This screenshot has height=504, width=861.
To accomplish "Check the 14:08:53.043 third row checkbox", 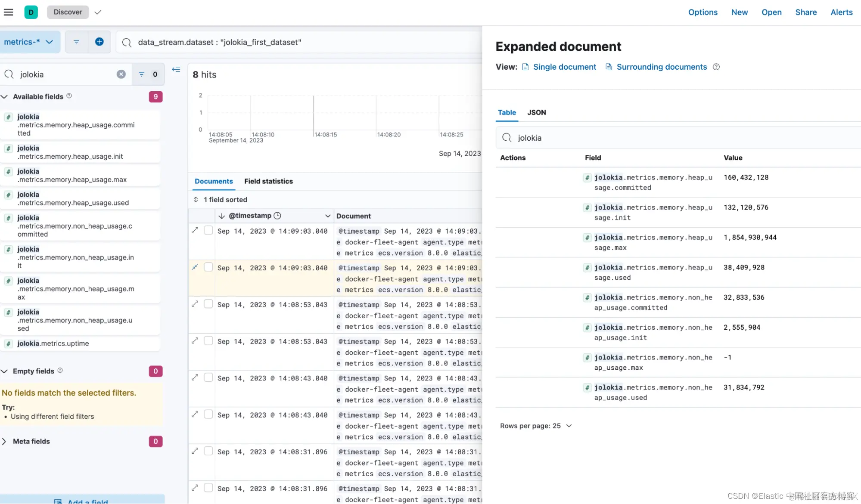I will tap(208, 304).
